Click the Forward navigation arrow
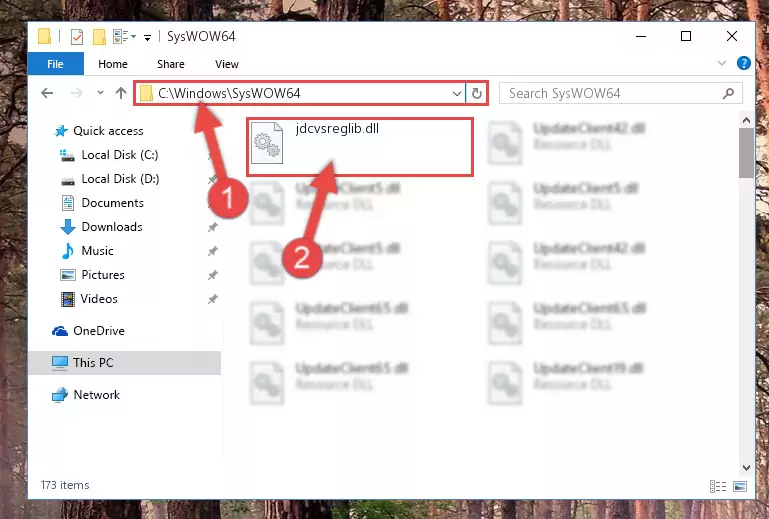Screen dimensions: 769x519 [77, 93]
